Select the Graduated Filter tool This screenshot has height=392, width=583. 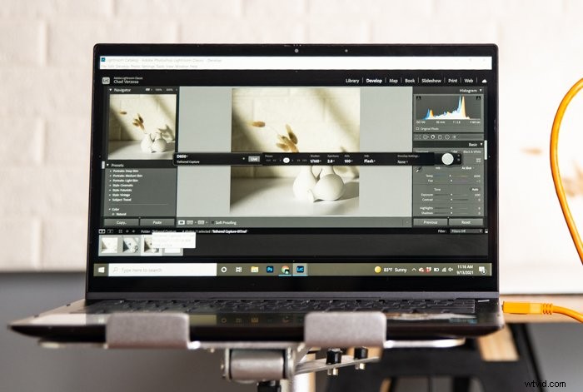tap(440, 137)
